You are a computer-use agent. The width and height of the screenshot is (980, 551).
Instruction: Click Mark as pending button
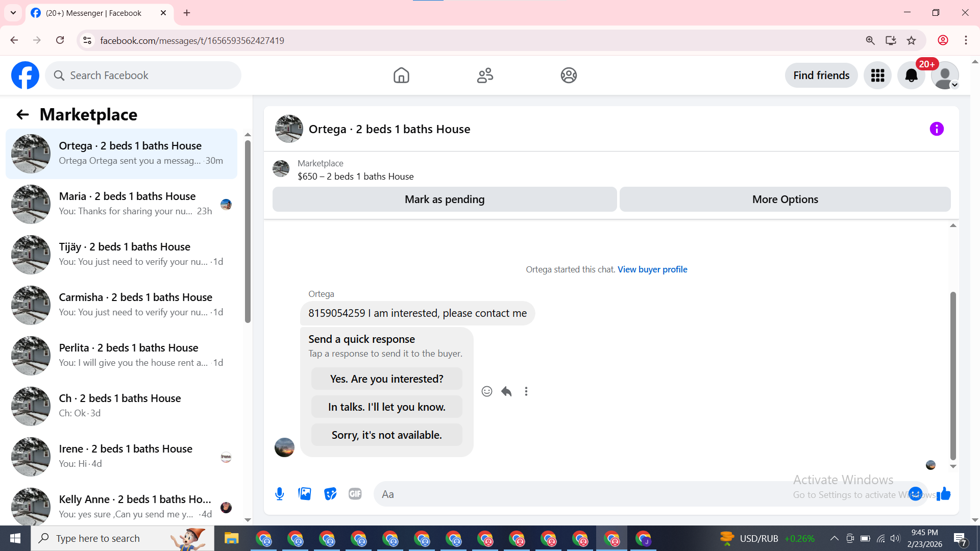click(444, 199)
